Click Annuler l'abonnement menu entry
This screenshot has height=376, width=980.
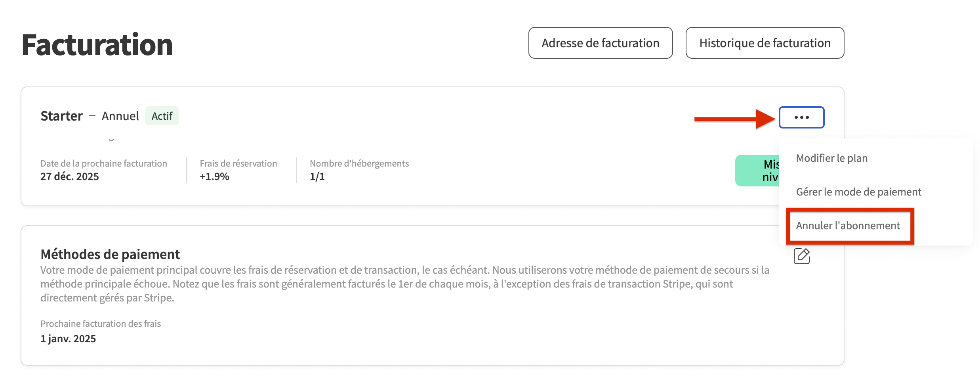(848, 226)
